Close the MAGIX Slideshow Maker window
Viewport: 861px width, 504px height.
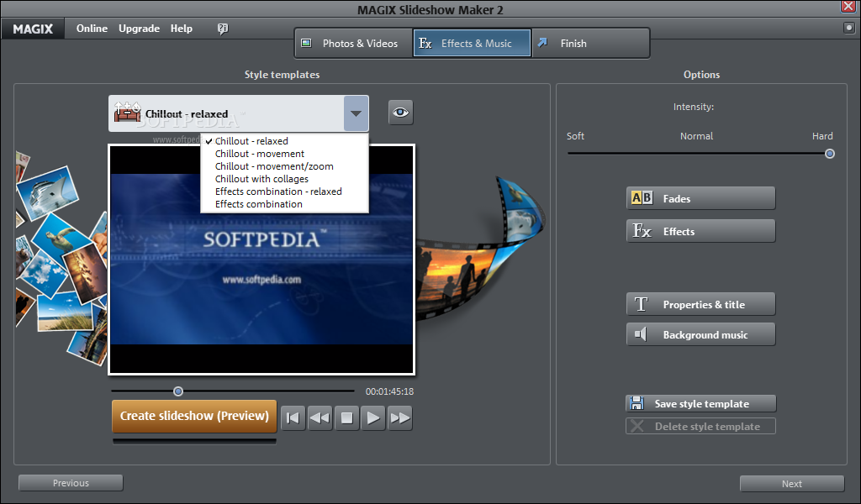pos(848,6)
